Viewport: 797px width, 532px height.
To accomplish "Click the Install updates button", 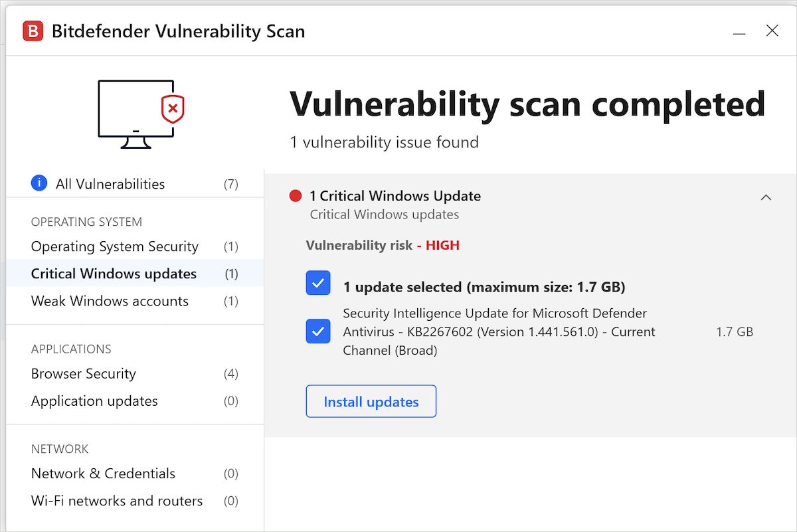I will click(x=371, y=401).
